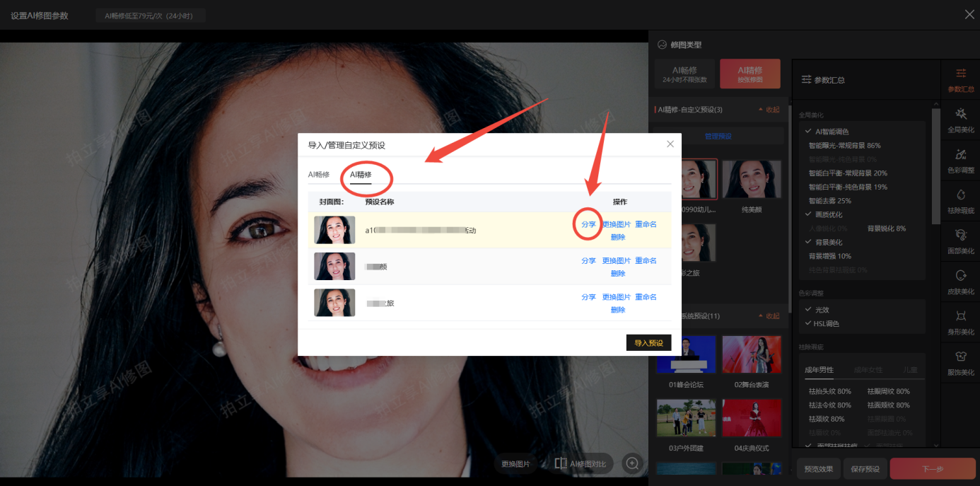Toggle the AI智能调色 checkmark
Screen dimensions: 980x486
point(808,132)
